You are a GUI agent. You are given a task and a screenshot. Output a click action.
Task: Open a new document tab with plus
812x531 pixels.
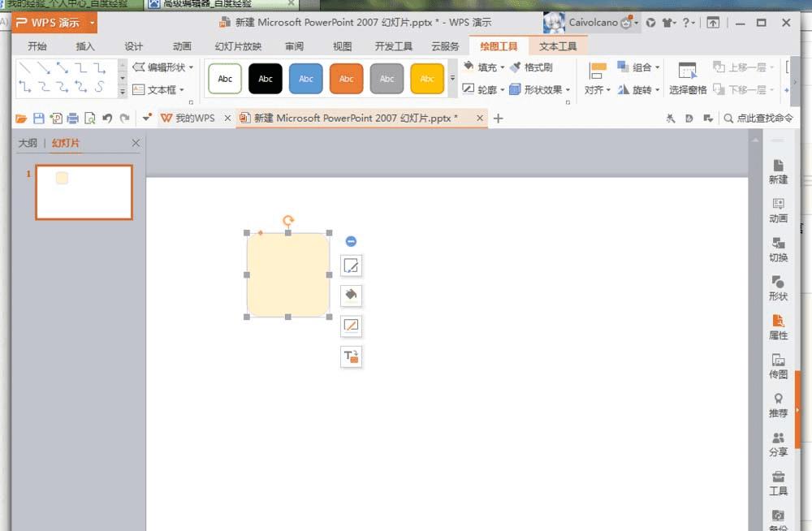coord(499,119)
